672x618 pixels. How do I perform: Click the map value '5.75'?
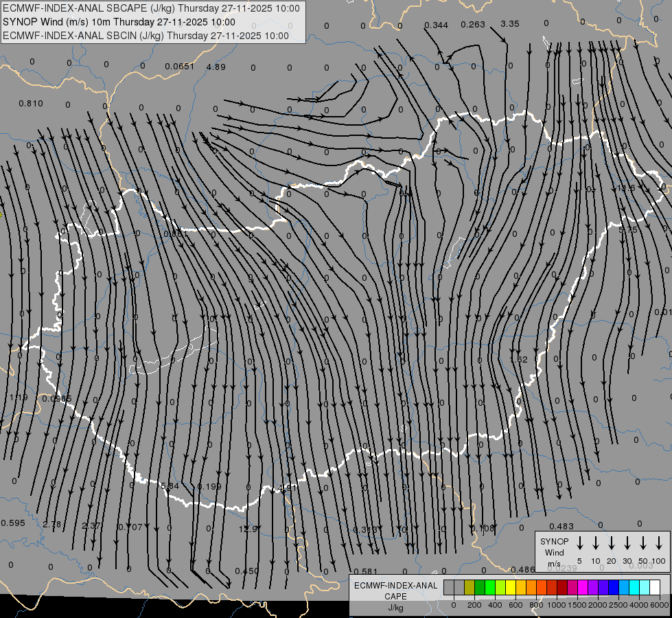(x=628, y=230)
